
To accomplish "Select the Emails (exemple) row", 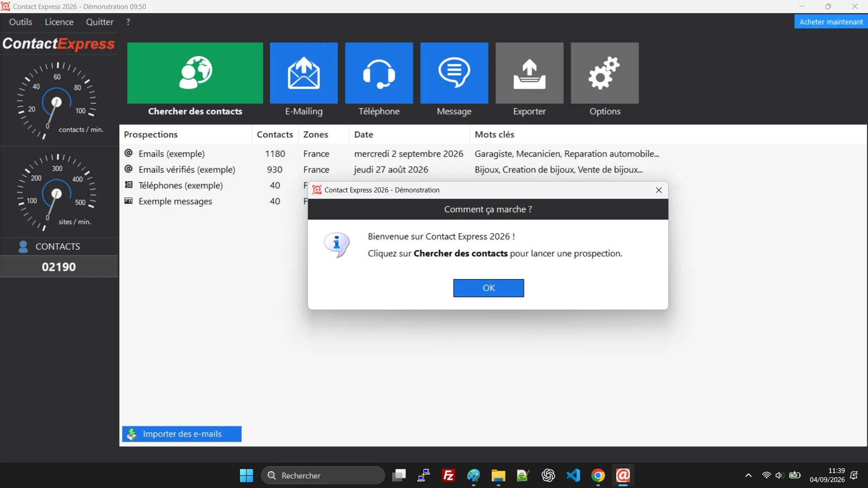I will point(493,154).
